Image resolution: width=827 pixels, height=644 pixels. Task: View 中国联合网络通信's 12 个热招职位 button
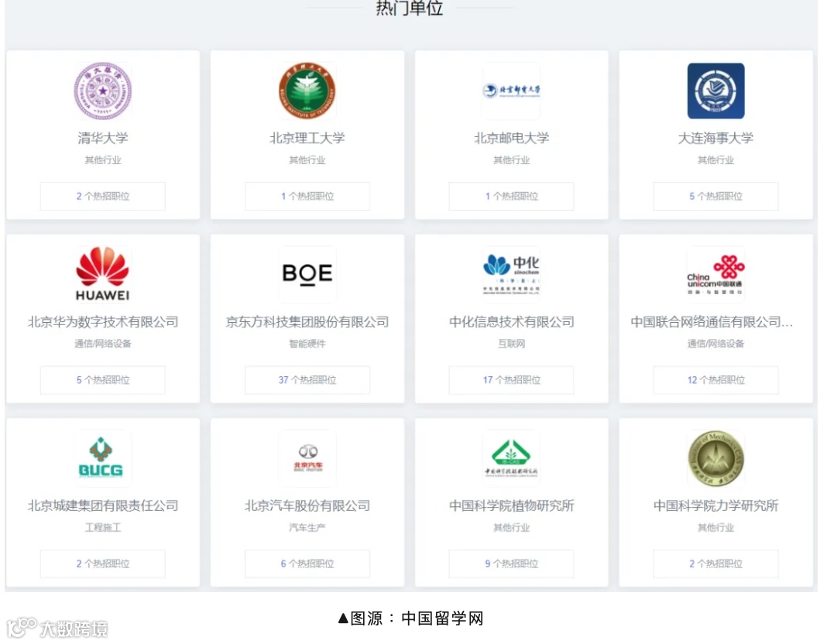[715, 380]
